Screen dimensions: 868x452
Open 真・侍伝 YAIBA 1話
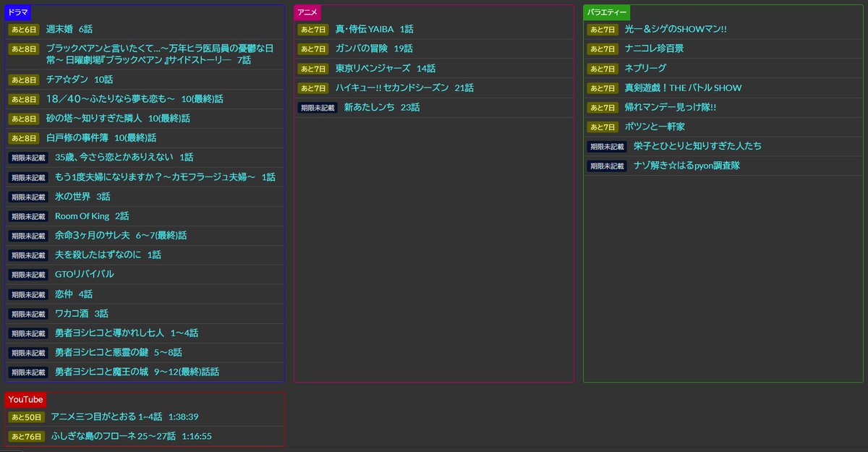point(374,30)
